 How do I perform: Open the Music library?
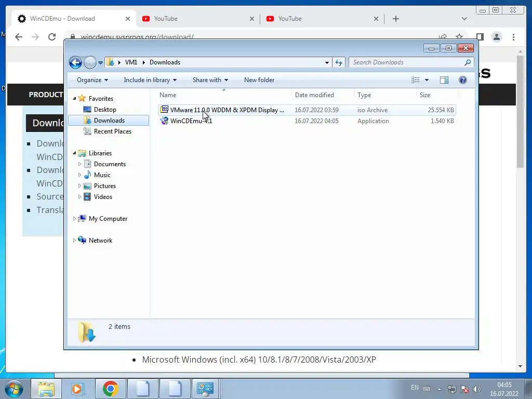click(x=102, y=175)
